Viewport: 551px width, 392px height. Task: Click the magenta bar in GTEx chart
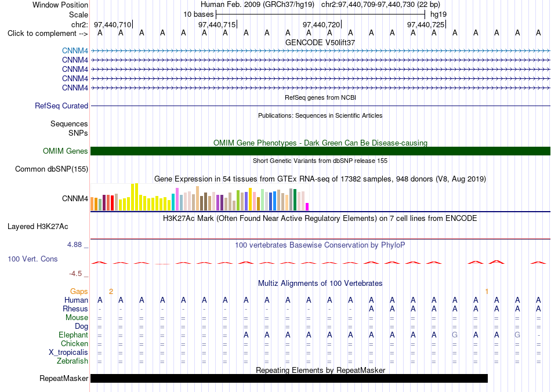(x=307, y=207)
